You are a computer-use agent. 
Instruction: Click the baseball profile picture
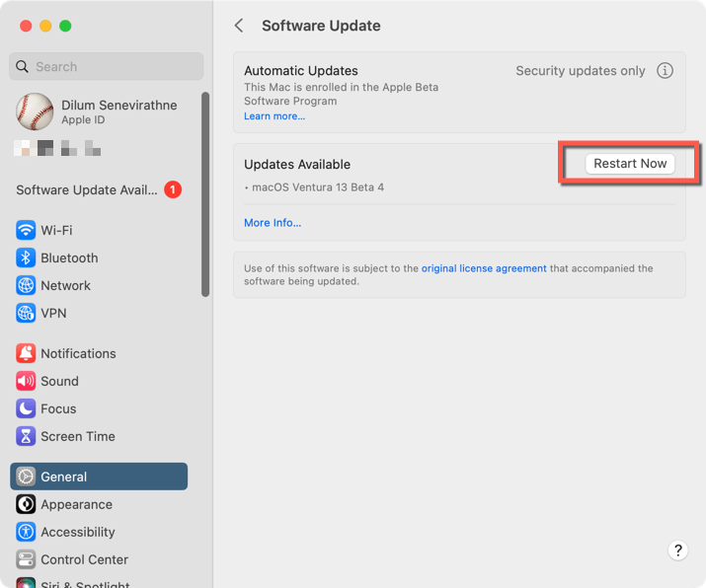pyautogui.click(x=35, y=111)
